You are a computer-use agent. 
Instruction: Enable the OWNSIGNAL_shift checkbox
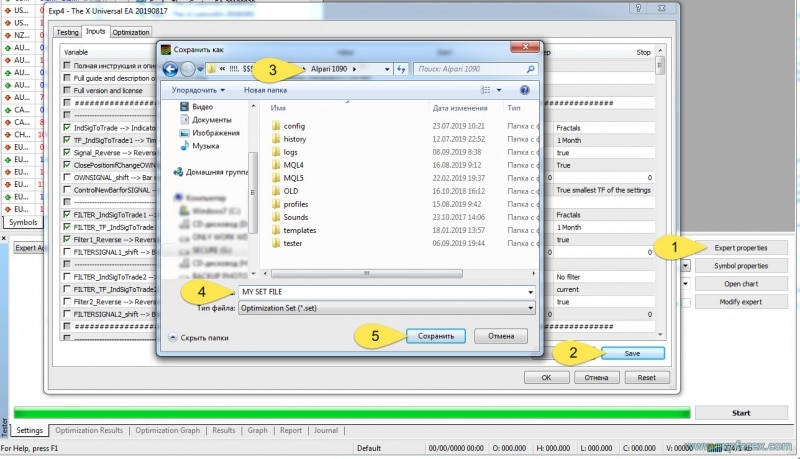coord(66,177)
